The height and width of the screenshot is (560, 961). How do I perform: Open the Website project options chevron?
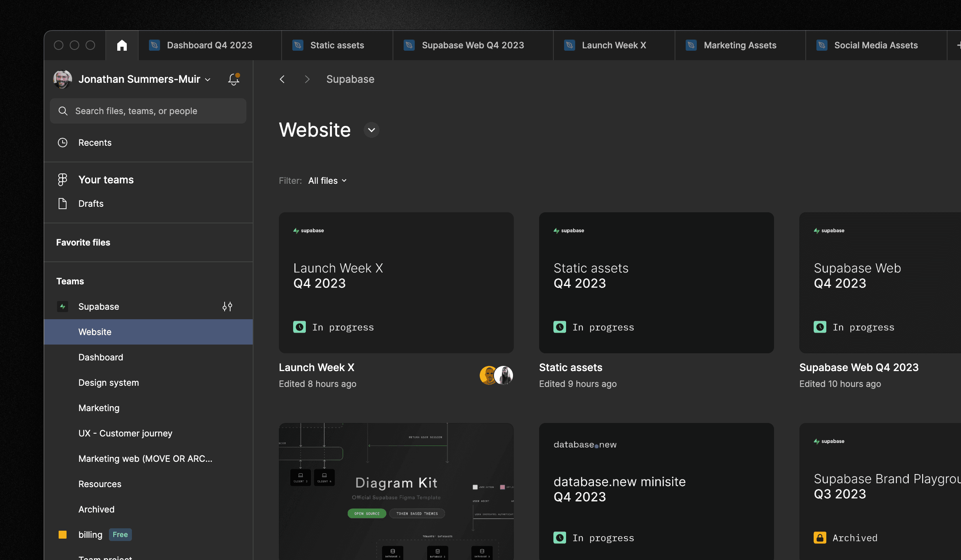click(372, 130)
